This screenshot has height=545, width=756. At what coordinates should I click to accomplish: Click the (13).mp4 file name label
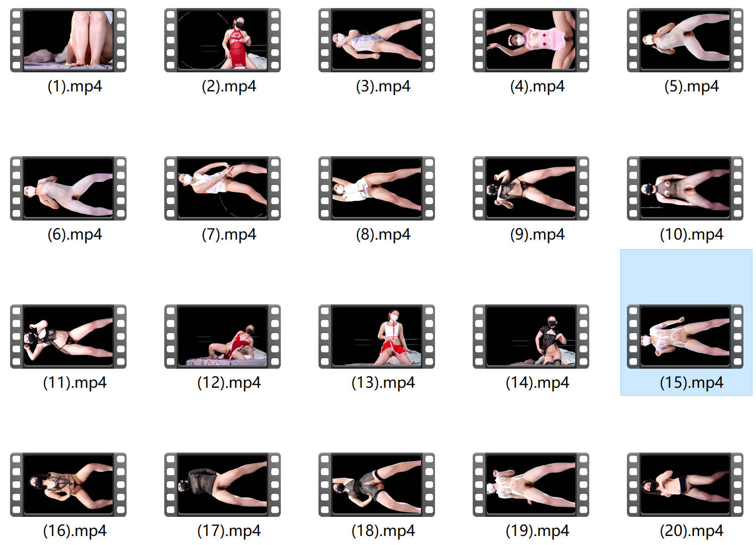(383, 383)
